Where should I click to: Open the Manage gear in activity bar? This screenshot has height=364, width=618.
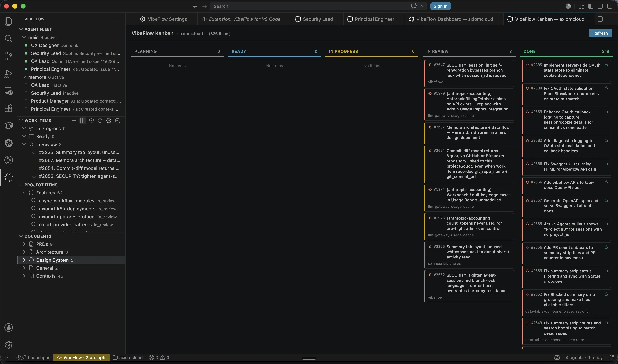click(x=9, y=345)
